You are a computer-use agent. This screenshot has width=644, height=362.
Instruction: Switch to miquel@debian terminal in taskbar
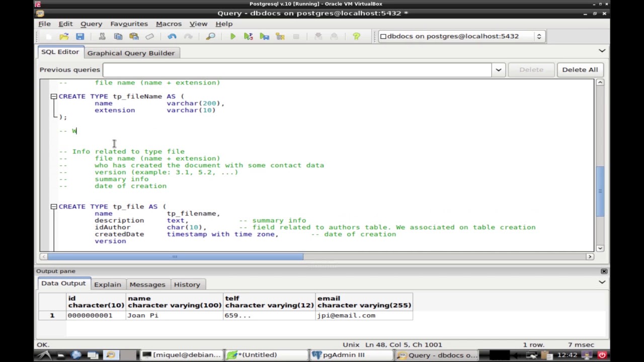(x=181, y=355)
